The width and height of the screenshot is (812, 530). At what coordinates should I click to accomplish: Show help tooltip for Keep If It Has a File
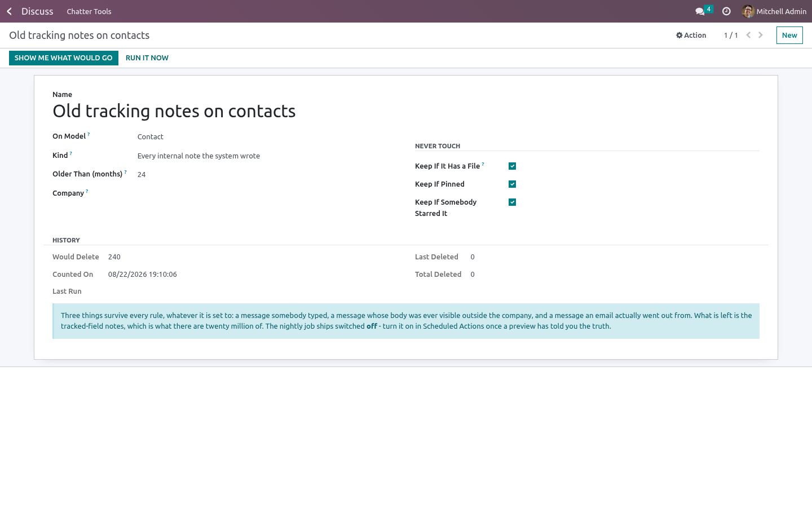pyautogui.click(x=483, y=164)
